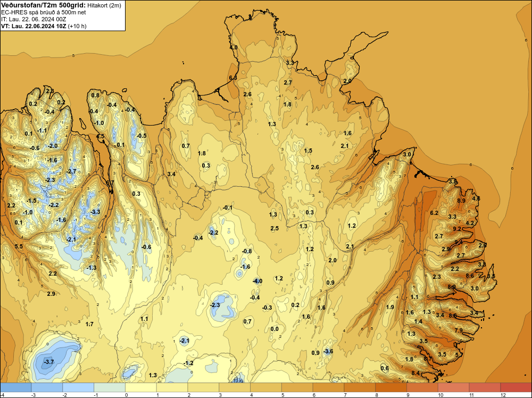This screenshot has width=532, height=398.
Task: Pick the pale green swatch between -1 and 0
Action: (x=110, y=387)
